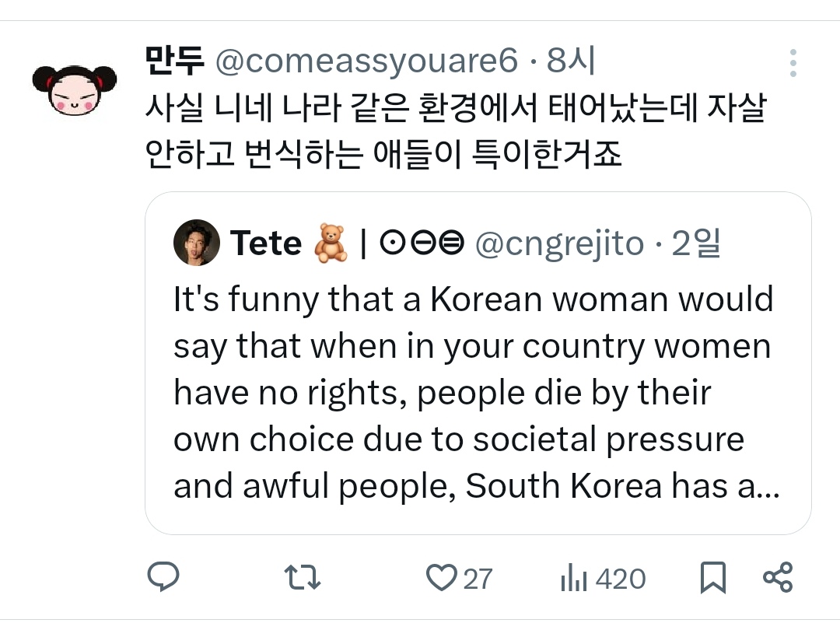This screenshot has width=840, height=637.
Task: Open the quoted tweet's English text
Action: point(474,393)
